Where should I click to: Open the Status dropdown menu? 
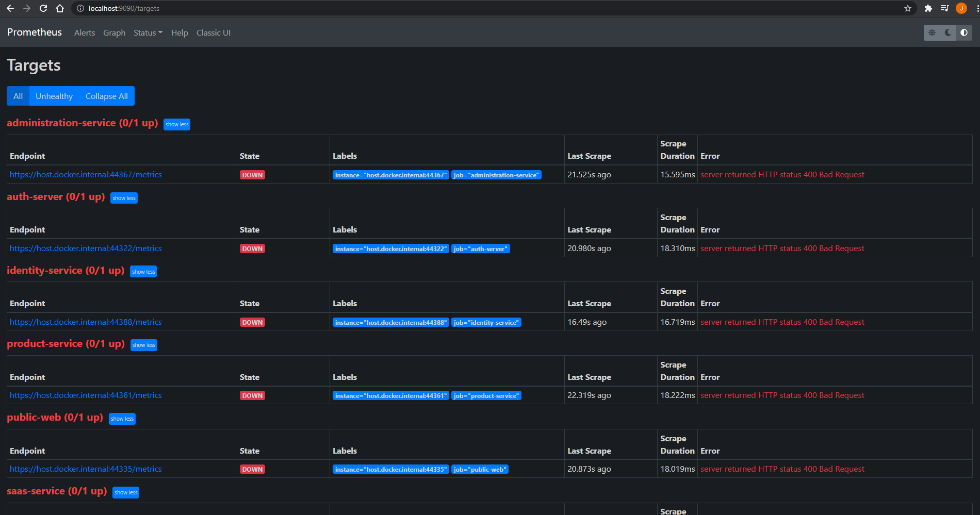[148, 32]
